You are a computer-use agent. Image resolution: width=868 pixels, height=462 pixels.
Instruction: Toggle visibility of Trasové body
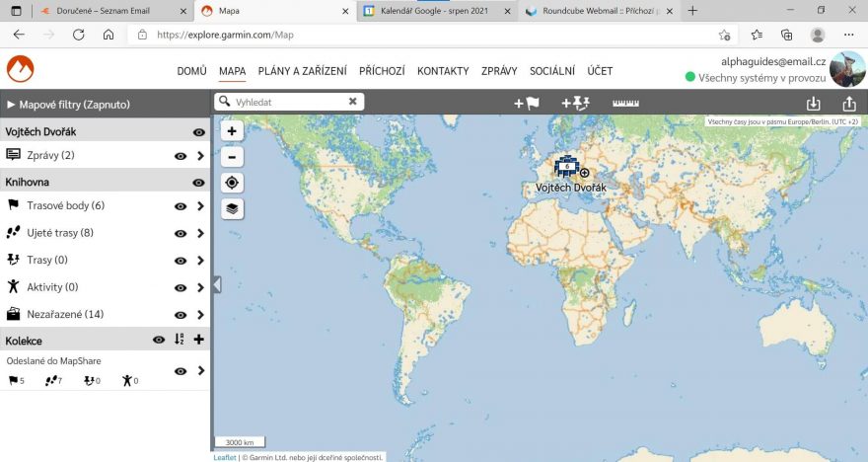181,206
